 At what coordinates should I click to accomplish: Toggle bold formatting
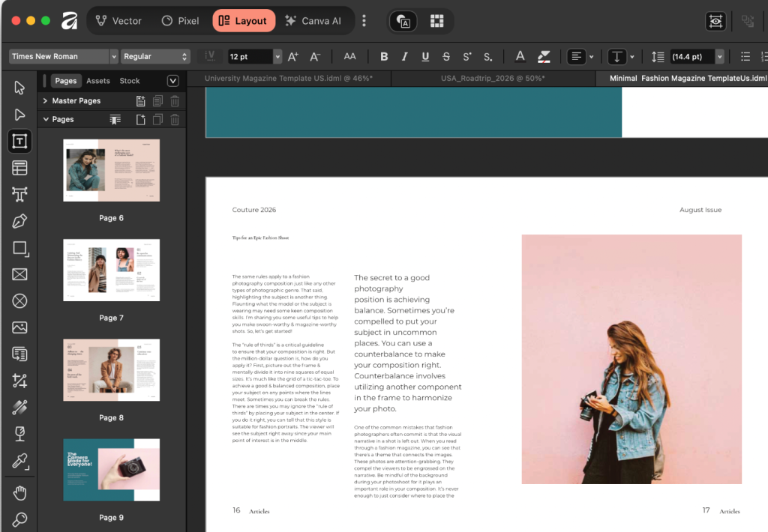point(384,57)
